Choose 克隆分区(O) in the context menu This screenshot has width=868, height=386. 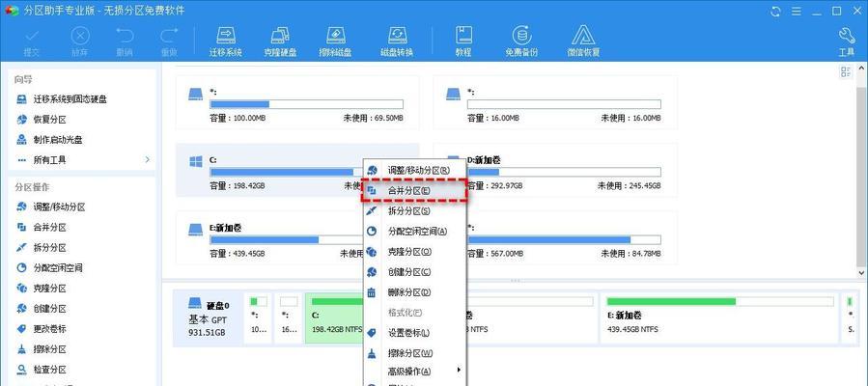tap(414, 252)
